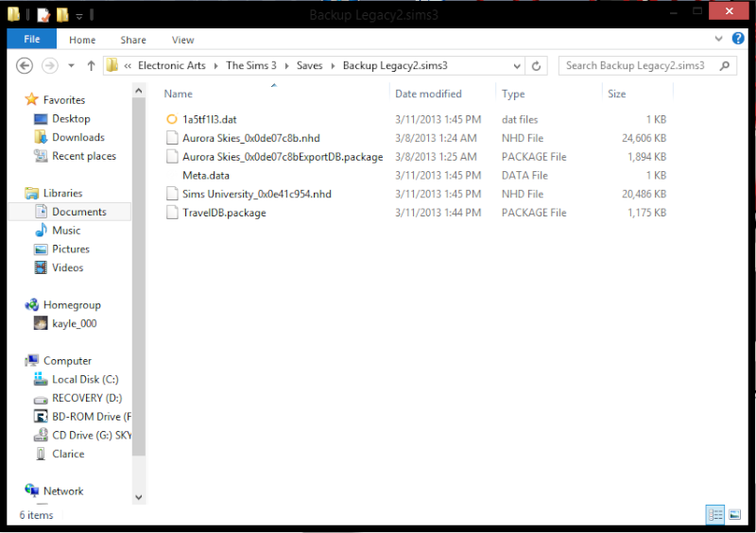This screenshot has width=756, height=533.
Task: Open the Pictures library
Action: coord(71,249)
